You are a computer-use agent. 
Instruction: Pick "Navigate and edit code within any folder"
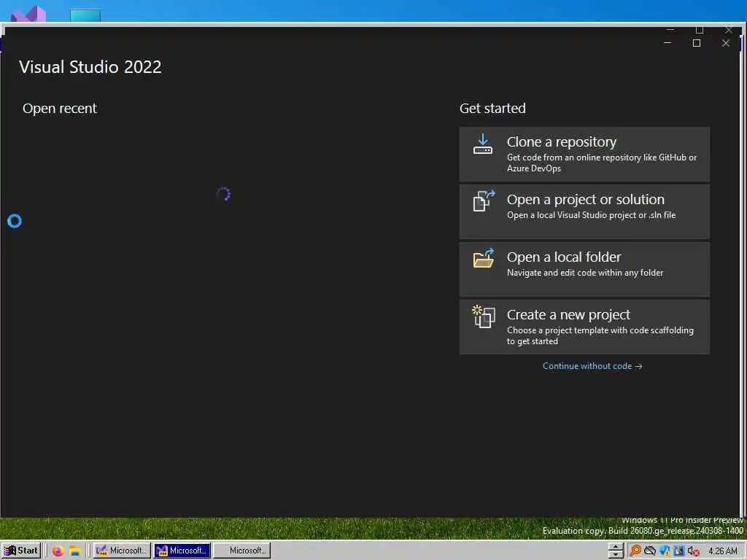(585, 273)
